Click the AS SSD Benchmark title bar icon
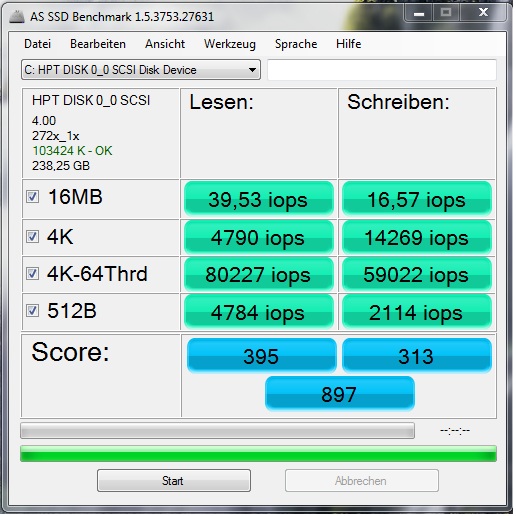 point(17,17)
